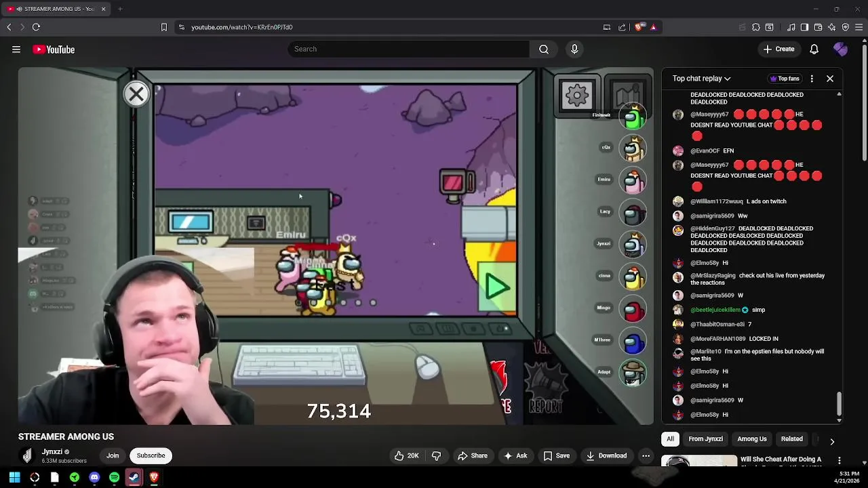Click the chat replay scrollbar
Image resolution: width=868 pixels, height=488 pixels.
point(839,404)
